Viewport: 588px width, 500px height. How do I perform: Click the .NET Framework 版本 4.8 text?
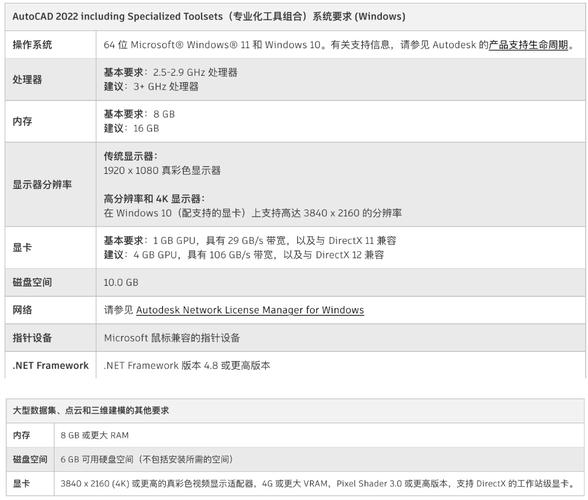pos(187,365)
